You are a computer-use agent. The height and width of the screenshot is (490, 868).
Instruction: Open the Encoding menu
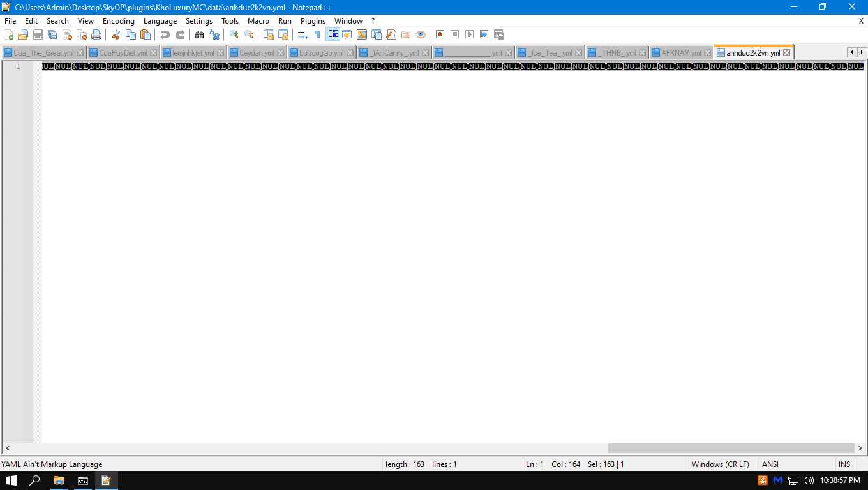(118, 21)
